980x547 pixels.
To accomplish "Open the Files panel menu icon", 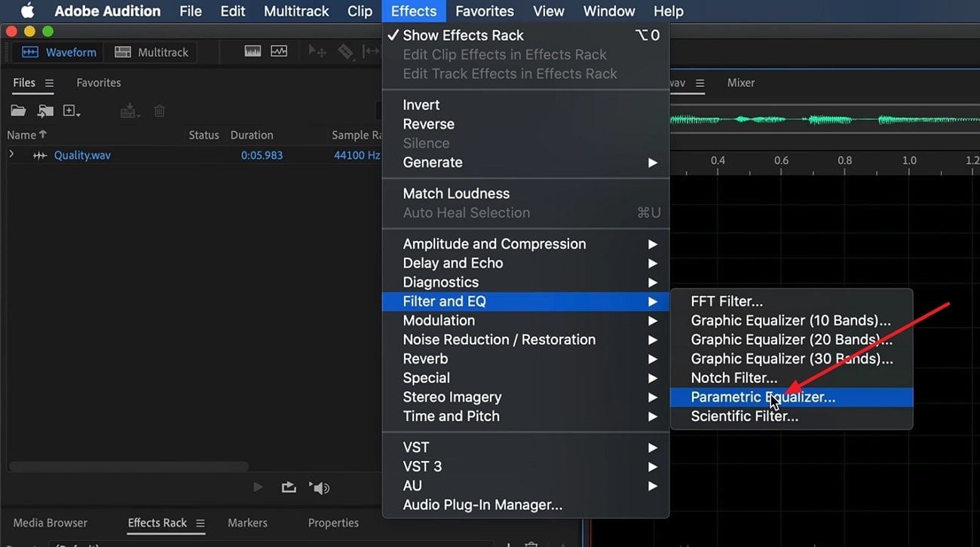I will (49, 83).
